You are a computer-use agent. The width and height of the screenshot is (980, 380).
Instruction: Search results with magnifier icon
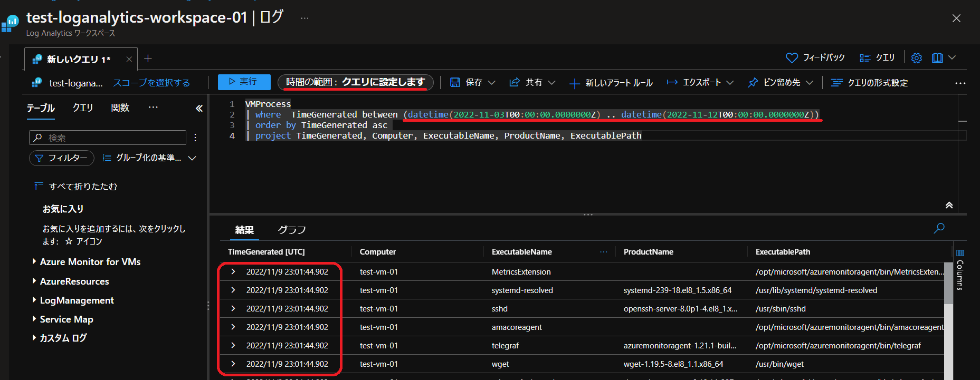pos(939,228)
